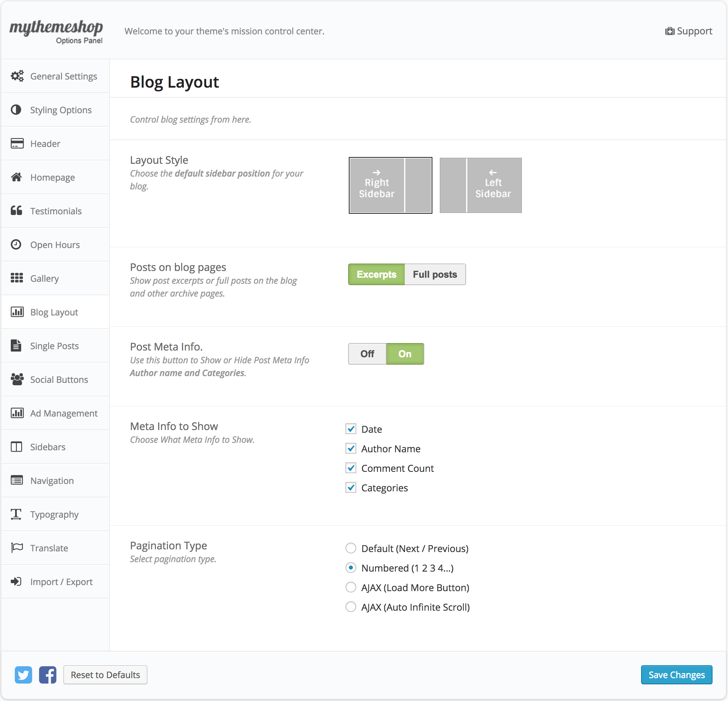Choose Default (Next / Previous) pagination
The width and height of the screenshot is (728, 701).
(x=351, y=548)
